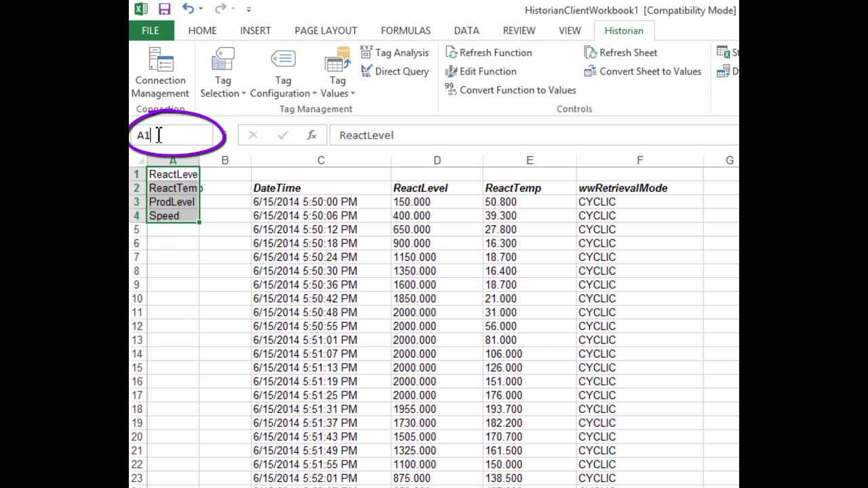Click cell with value 16.300
The height and width of the screenshot is (488, 868).
pos(530,243)
